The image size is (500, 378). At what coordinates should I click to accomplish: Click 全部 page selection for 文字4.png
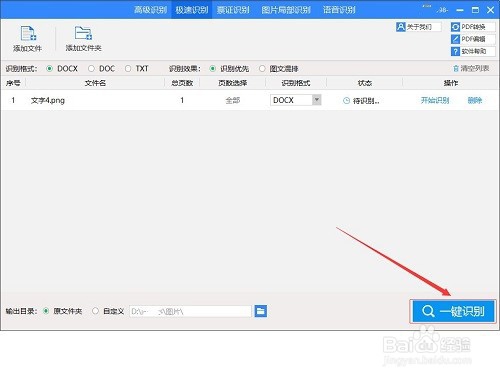pyautogui.click(x=233, y=100)
